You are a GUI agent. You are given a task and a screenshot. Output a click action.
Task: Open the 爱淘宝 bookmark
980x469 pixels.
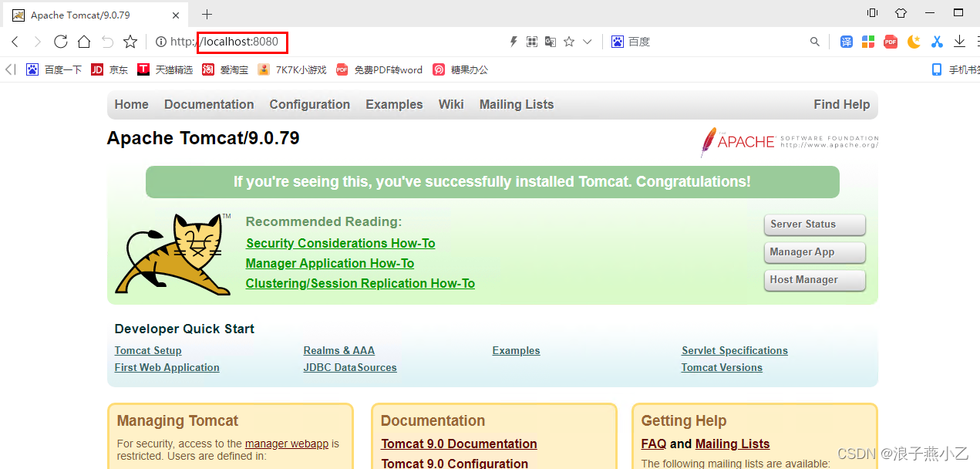pyautogui.click(x=225, y=69)
